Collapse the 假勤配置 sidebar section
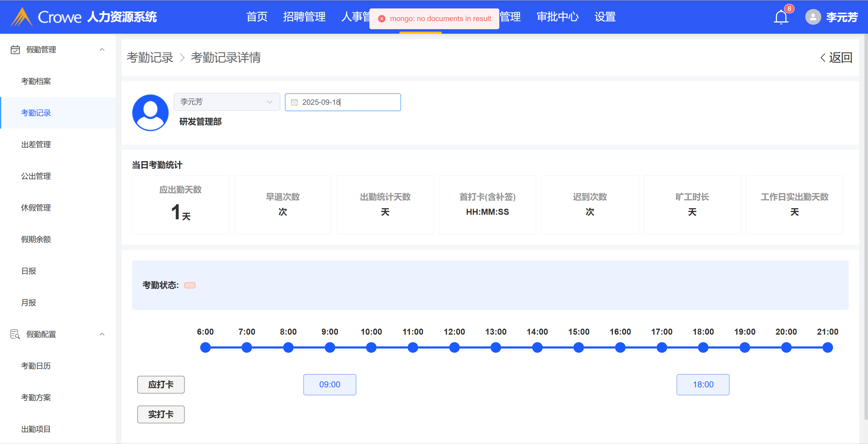Image resolution: width=868 pixels, height=444 pixels. coord(102,334)
